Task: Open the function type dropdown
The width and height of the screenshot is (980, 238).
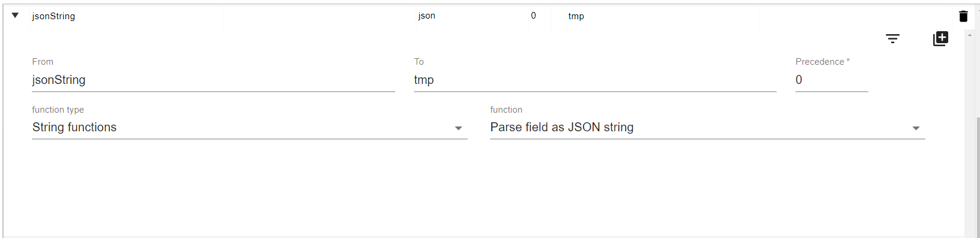Action: (x=249, y=128)
